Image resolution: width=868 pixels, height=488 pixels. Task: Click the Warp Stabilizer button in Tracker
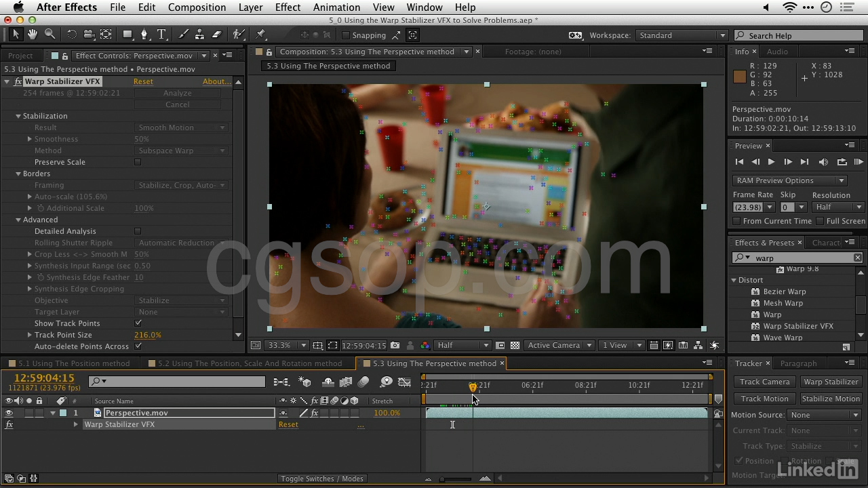coord(831,382)
